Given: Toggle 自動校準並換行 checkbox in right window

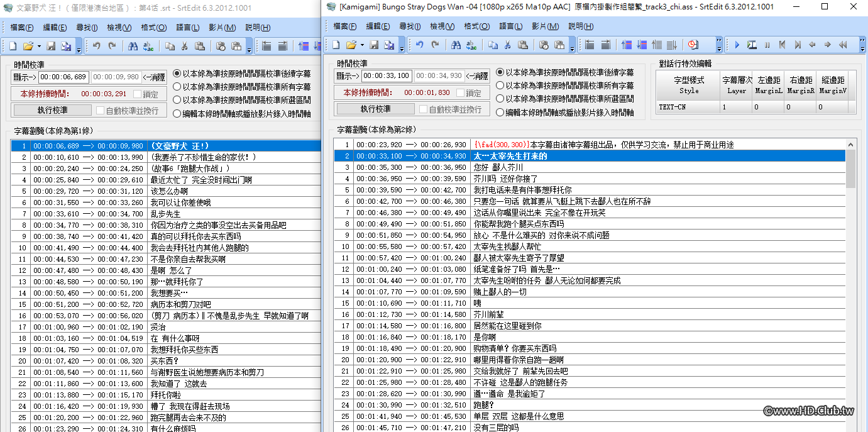Looking at the screenshot, I should coord(423,109).
